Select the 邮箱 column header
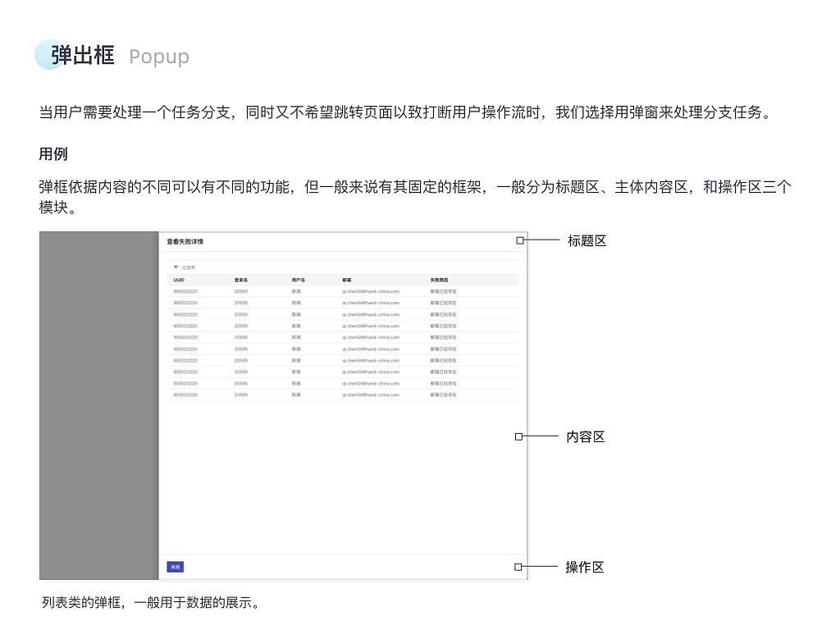 click(345, 279)
